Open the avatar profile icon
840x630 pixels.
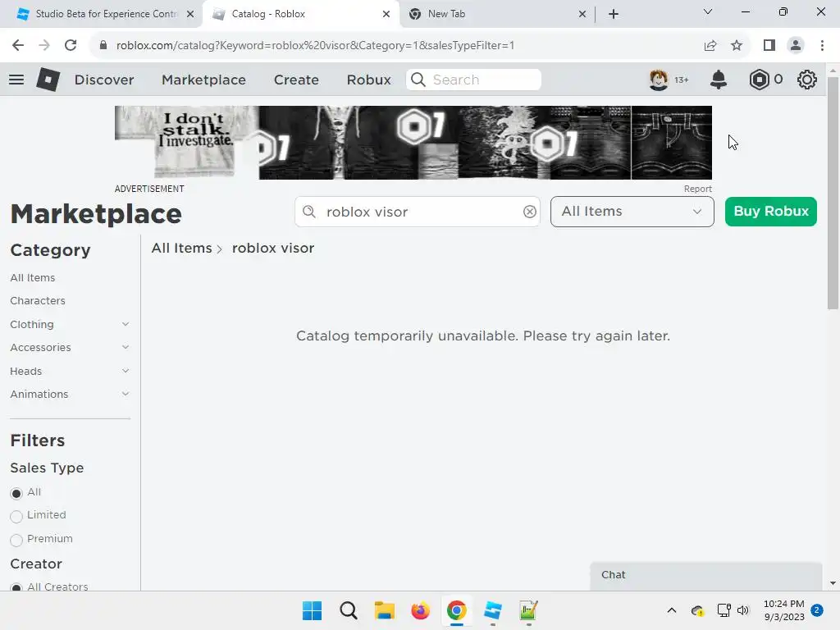(x=659, y=80)
